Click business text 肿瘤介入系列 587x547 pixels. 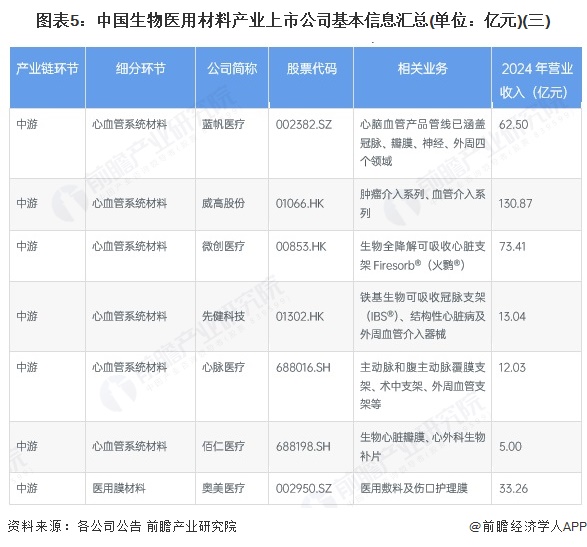tap(392, 194)
